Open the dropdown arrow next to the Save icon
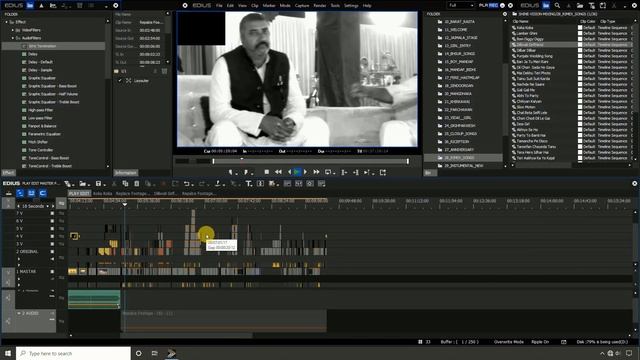Screen dimensions: 640x360 (104, 184)
